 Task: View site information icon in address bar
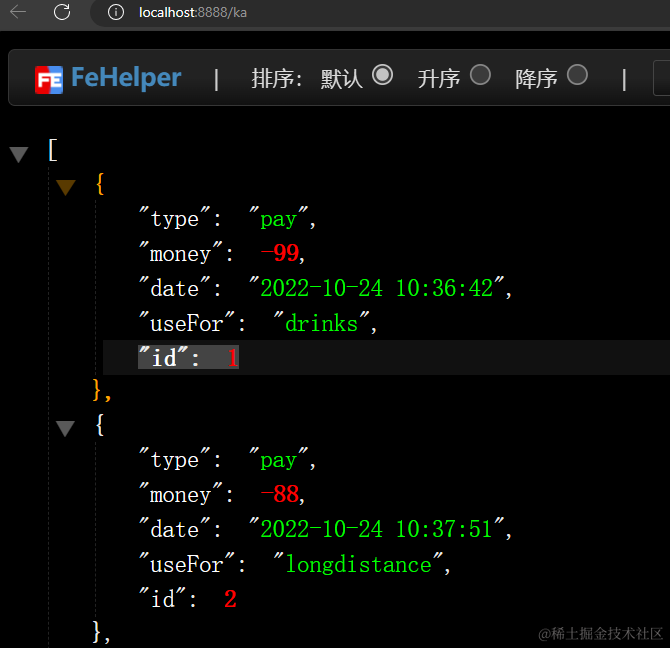point(116,12)
